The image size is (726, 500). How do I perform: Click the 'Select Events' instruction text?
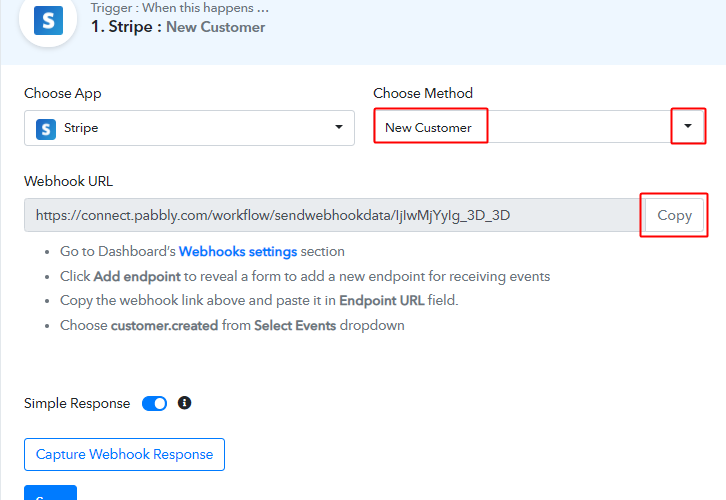click(x=295, y=325)
